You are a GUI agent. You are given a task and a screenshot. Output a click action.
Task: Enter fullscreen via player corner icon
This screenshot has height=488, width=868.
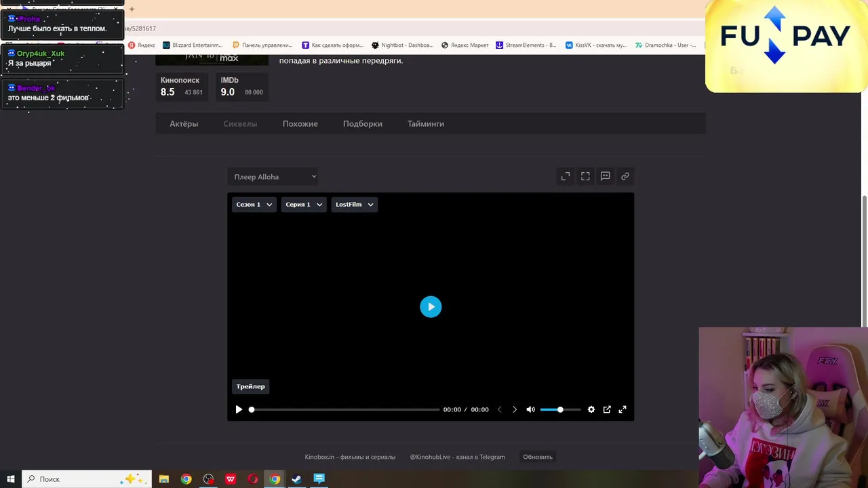(623, 409)
